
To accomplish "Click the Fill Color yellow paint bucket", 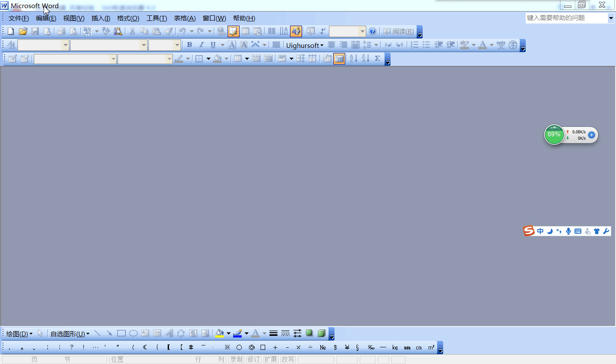I will (219, 333).
